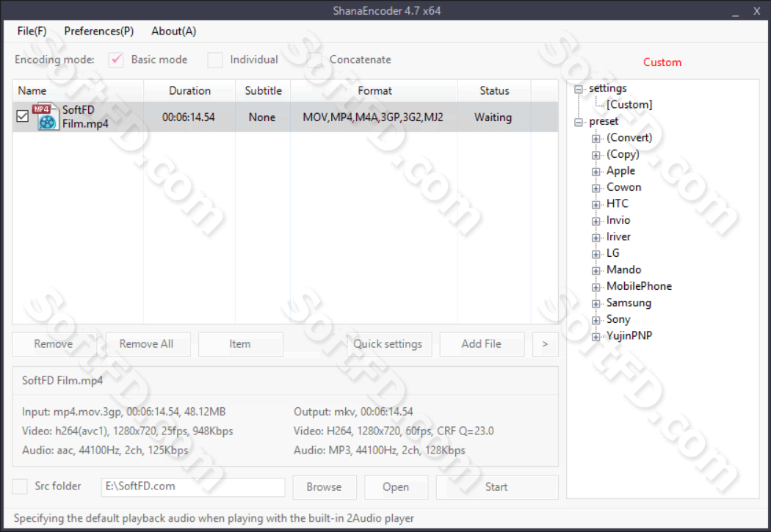Screen dimensions: 771x532
Task: Expand the Invio preset group
Action: point(596,221)
